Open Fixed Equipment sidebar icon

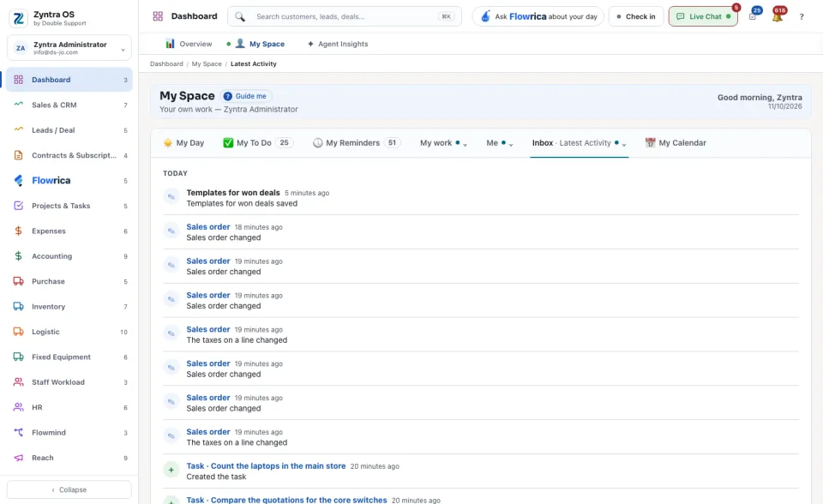pos(18,357)
